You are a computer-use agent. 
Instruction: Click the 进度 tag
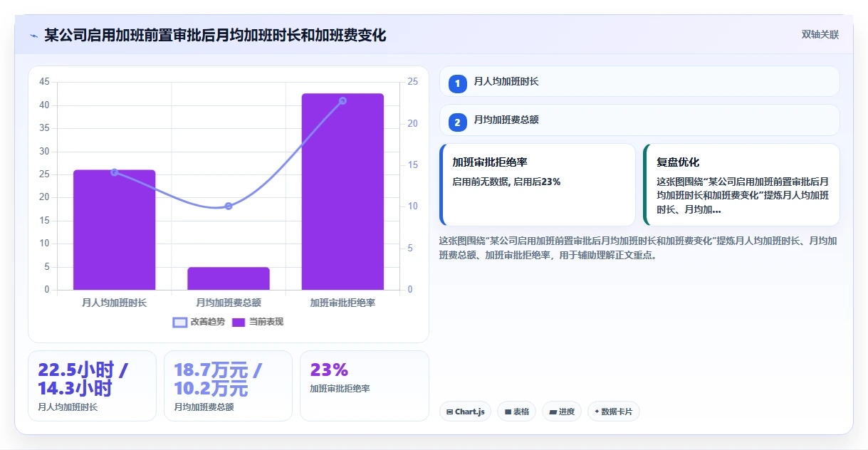(562, 412)
